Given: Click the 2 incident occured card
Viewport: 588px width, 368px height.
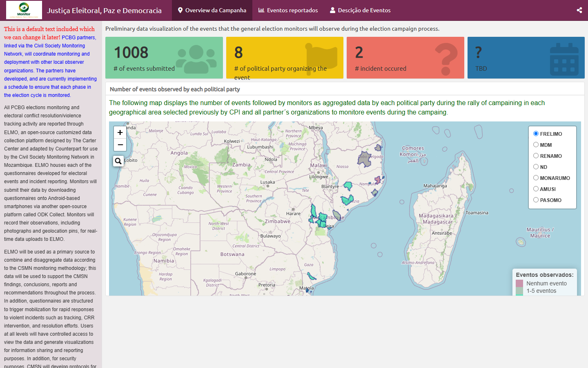Looking at the screenshot, I should [405, 58].
